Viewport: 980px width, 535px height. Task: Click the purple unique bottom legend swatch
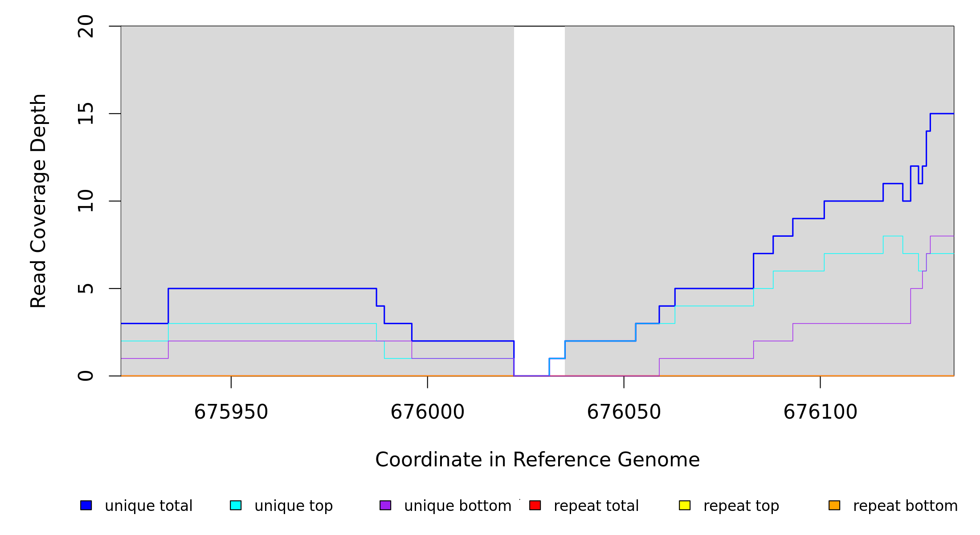385,505
